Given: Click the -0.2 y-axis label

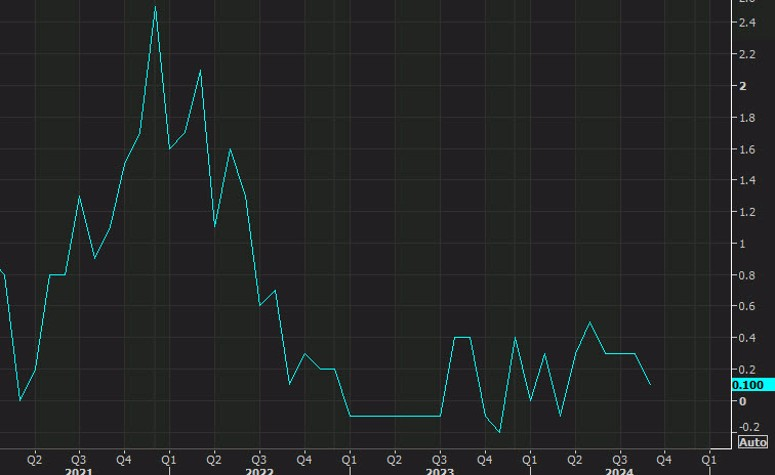Looking at the screenshot, I should tap(749, 427).
